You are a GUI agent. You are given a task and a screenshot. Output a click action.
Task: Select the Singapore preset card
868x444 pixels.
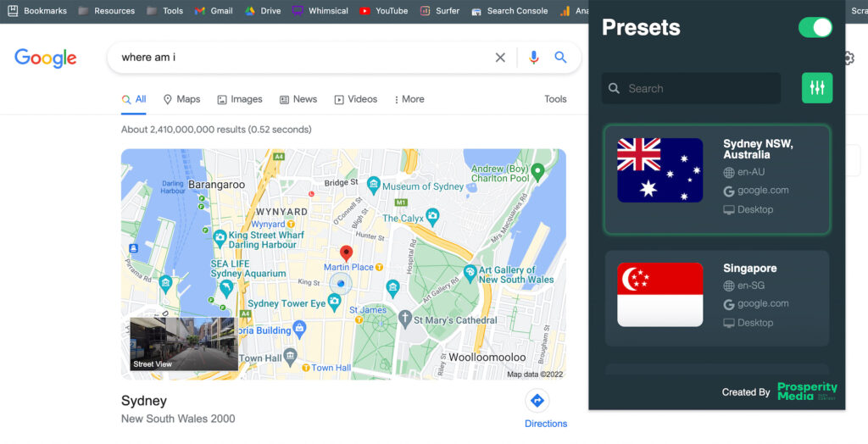pos(717,298)
